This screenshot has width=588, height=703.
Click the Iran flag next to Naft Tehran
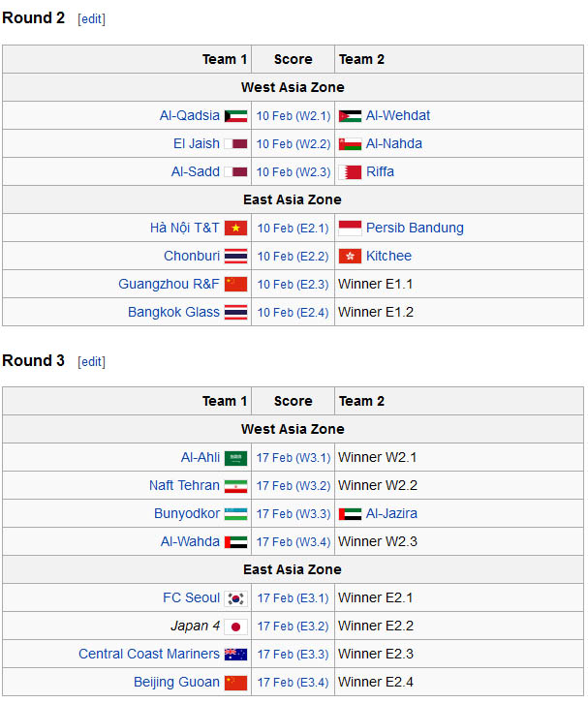pyautogui.click(x=235, y=486)
